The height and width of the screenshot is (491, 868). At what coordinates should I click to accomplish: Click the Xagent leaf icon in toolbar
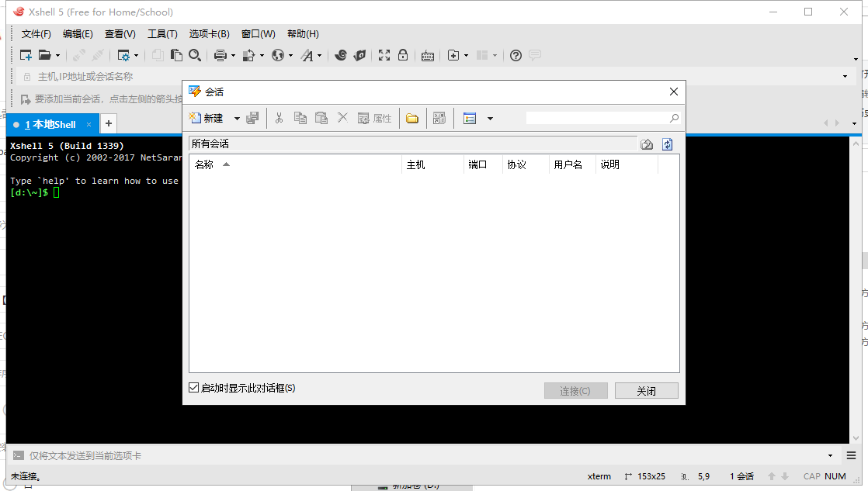coord(359,55)
